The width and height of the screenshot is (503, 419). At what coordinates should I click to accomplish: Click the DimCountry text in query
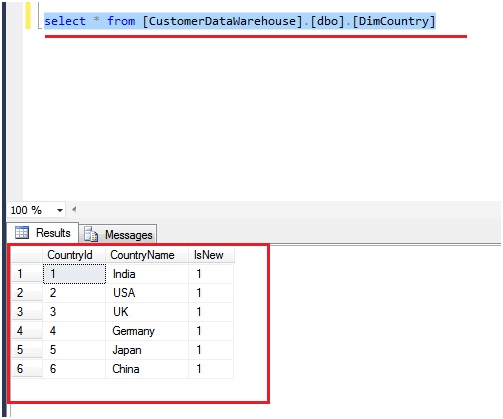click(393, 21)
